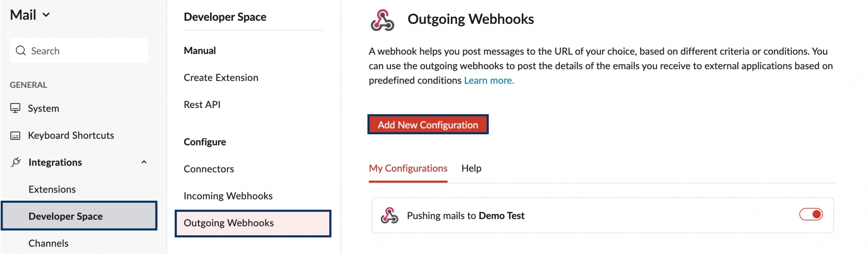This screenshot has width=868, height=254.
Task: Click the Add New Configuration button
Action: [x=428, y=124]
